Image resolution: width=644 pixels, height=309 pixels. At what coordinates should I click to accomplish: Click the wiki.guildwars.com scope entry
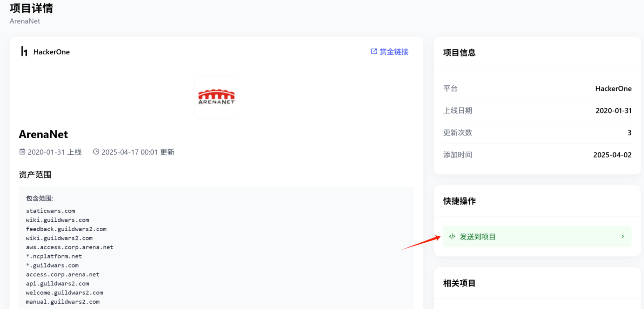[x=57, y=220]
